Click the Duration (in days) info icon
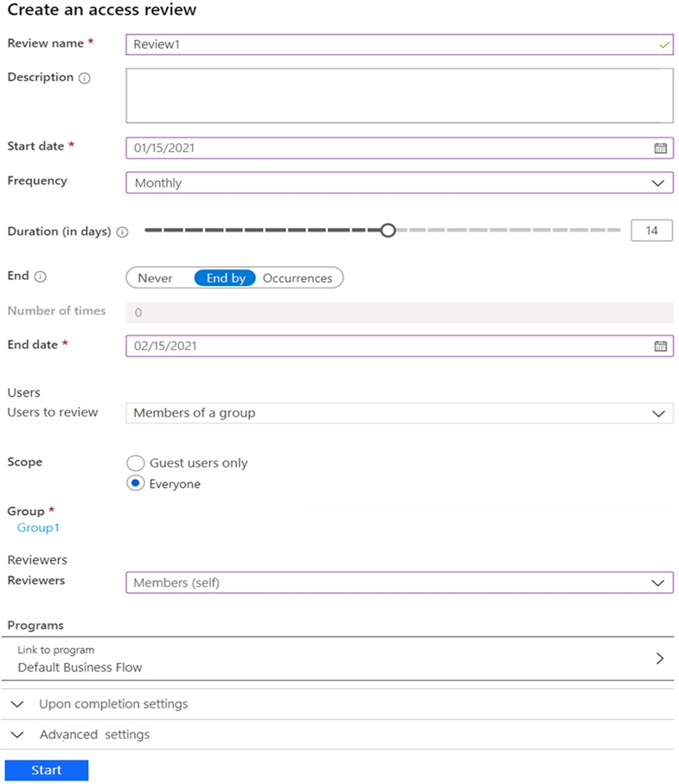This screenshot has width=679, height=784. pos(122,232)
